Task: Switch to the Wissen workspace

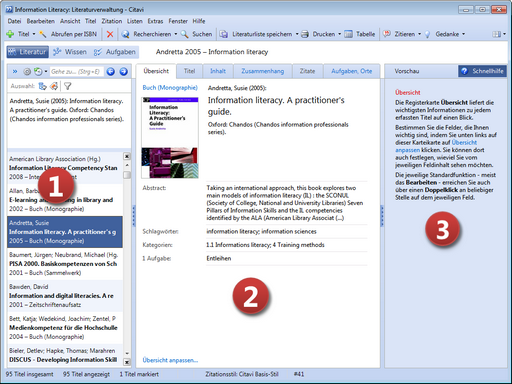Action: 70,52
